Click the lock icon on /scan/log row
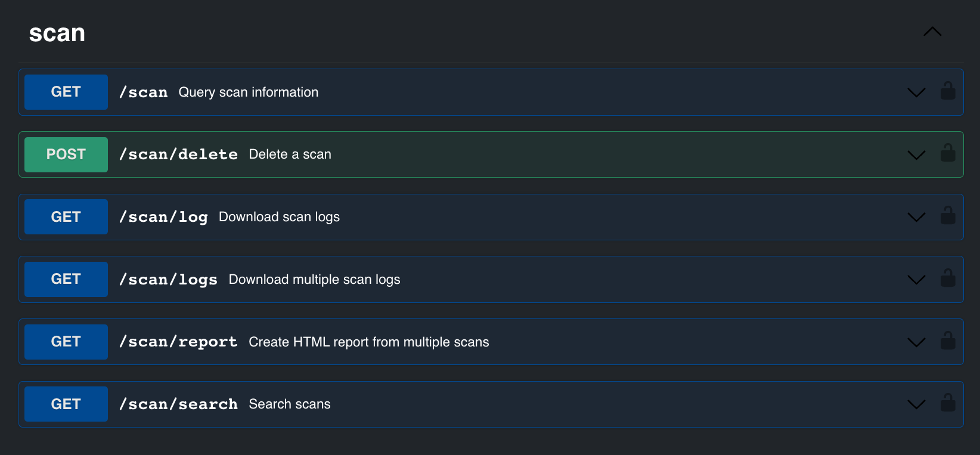This screenshot has width=980, height=455. pos(948,216)
